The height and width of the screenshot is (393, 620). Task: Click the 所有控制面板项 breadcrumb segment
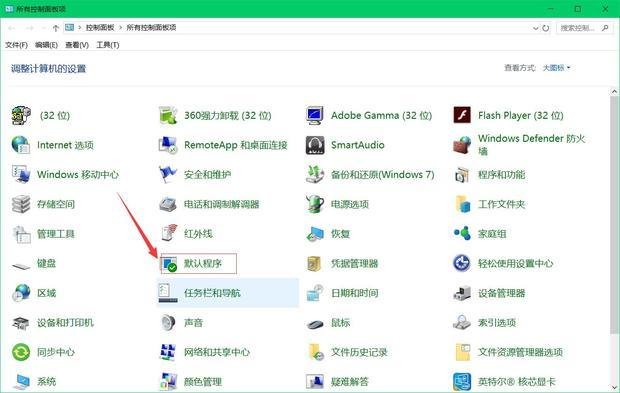pyautogui.click(x=151, y=28)
